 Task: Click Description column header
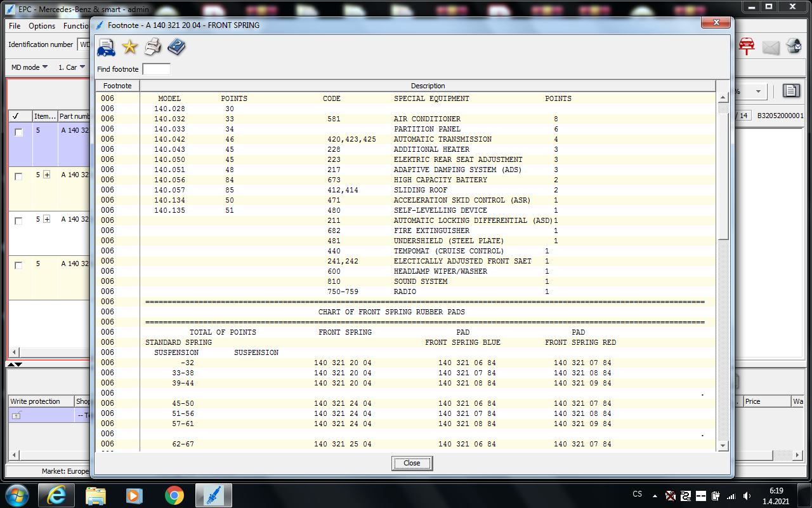pos(428,86)
